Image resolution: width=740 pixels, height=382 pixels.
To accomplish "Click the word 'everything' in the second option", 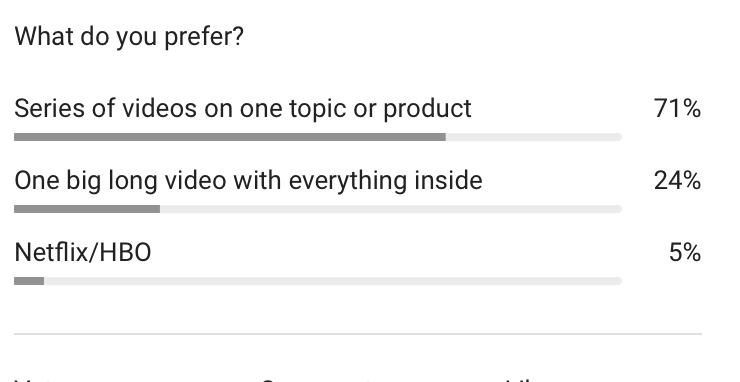I will coord(348,181).
